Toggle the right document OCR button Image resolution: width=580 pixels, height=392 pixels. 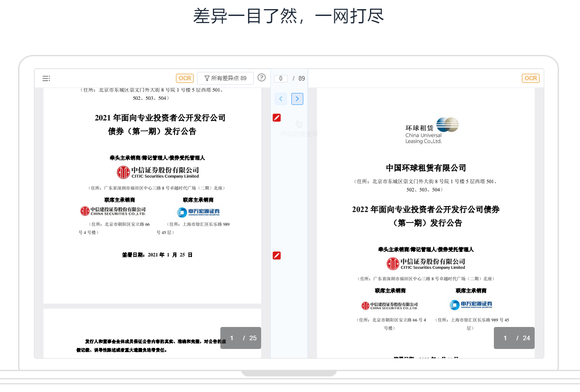pyautogui.click(x=531, y=78)
